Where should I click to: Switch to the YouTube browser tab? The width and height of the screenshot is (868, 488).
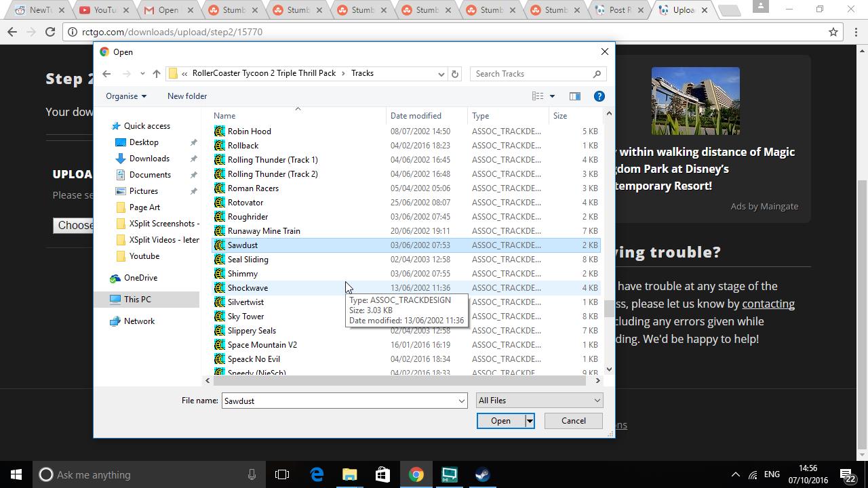click(103, 10)
